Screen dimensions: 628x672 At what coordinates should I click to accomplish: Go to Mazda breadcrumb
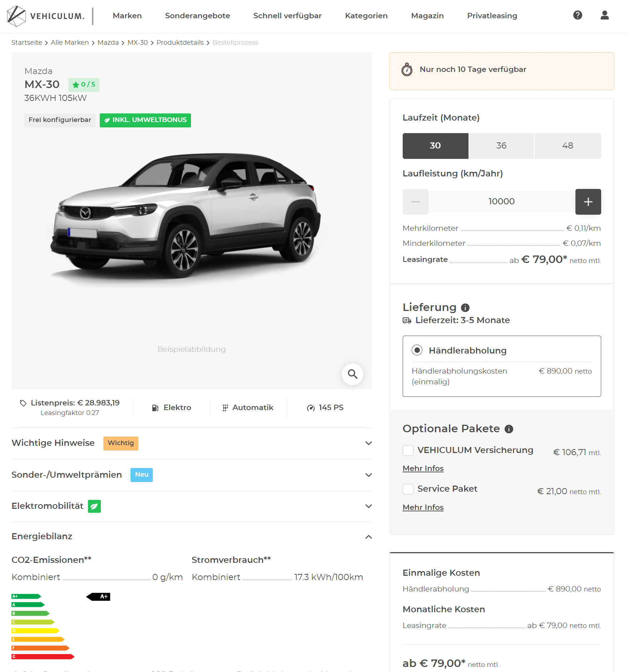click(x=108, y=43)
